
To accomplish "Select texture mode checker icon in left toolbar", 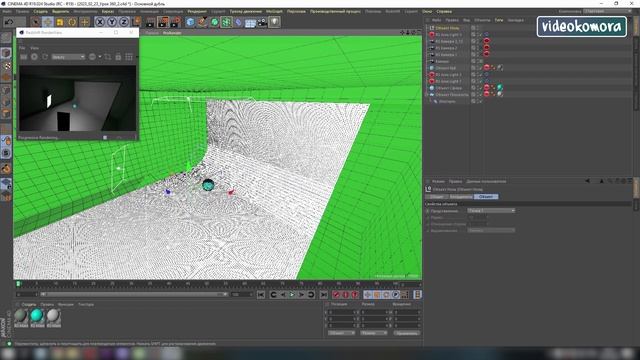I will point(6,65).
